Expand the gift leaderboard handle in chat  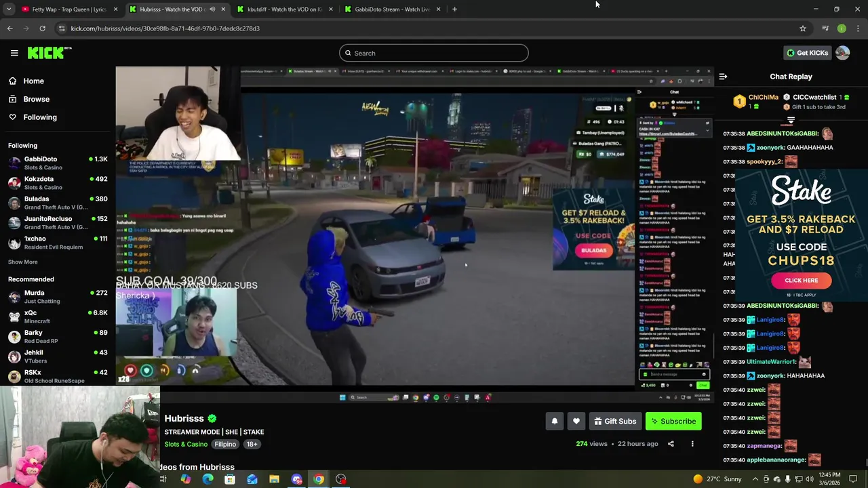(x=791, y=121)
